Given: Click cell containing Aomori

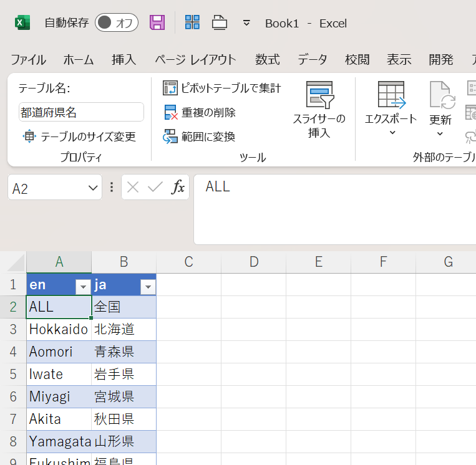Looking at the screenshot, I should tap(59, 352).
